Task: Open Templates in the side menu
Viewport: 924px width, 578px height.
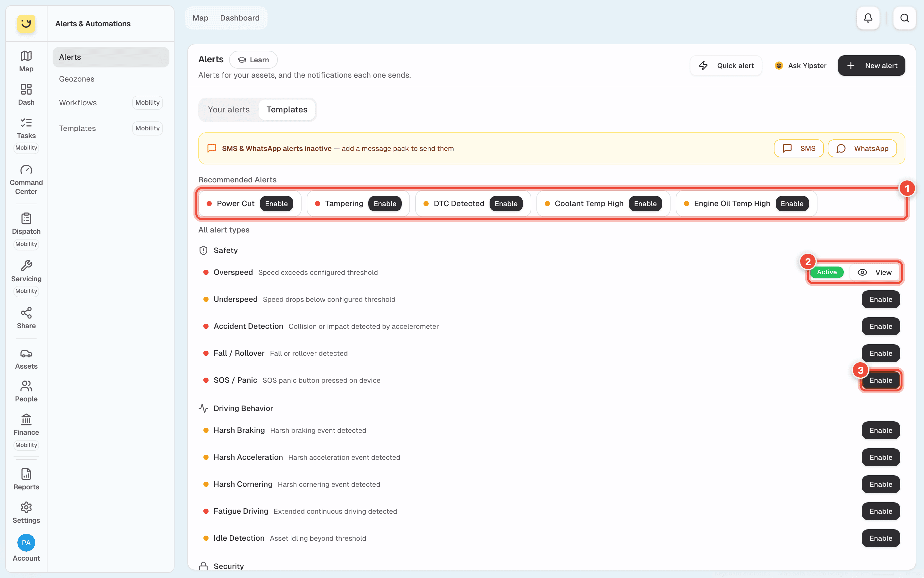Action: pos(78,128)
